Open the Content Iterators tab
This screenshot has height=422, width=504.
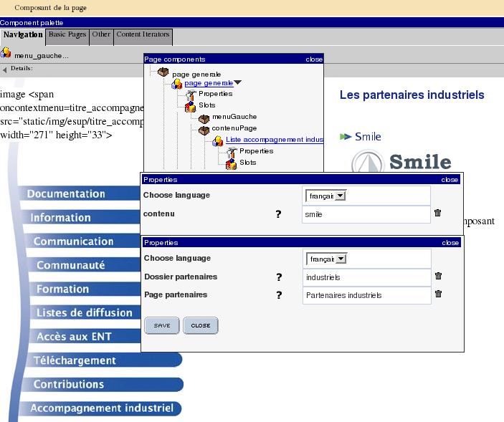(x=143, y=34)
